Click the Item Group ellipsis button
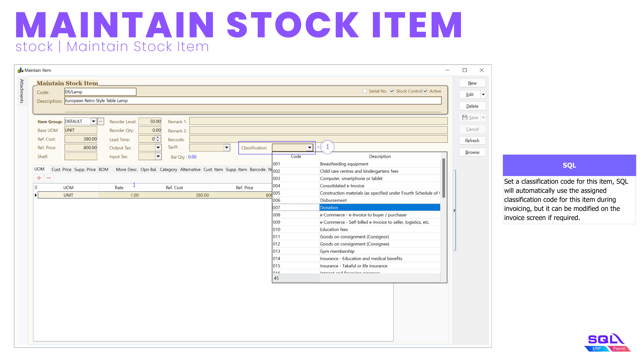644x362 pixels. 101,121
